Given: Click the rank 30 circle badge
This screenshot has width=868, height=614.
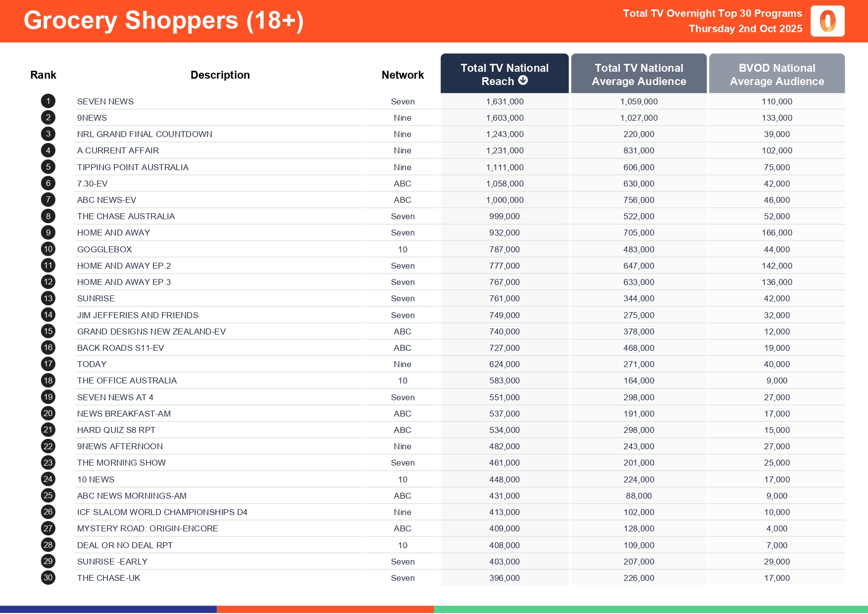Looking at the screenshot, I should coord(48,578).
